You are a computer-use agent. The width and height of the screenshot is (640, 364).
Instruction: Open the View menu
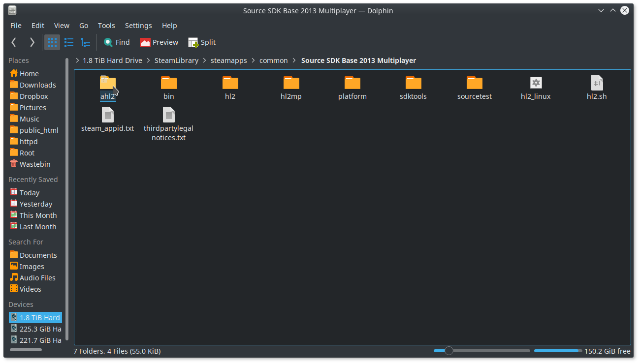pos(62,26)
